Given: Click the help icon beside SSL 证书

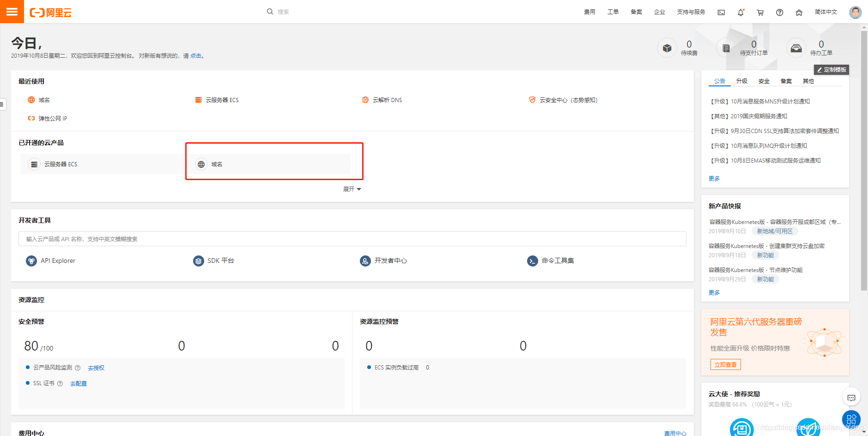Looking at the screenshot, I should click(x=60, y=383).
